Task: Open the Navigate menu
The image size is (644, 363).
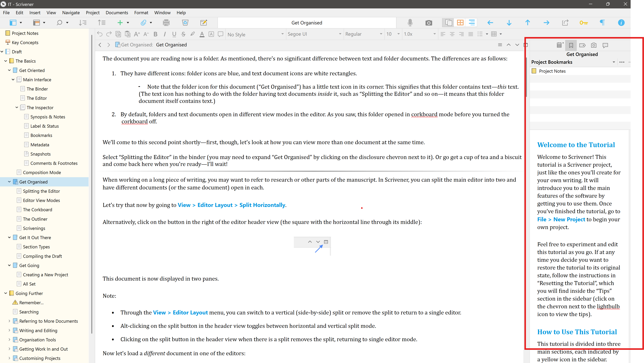Action: click(x=71, y=13)
